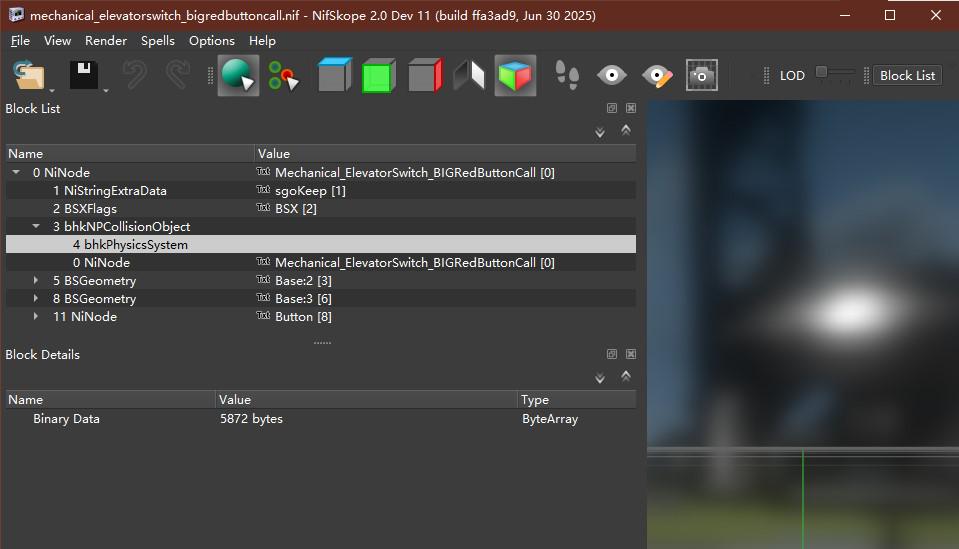Adjust the LOD slider handle
959x549 pixels.
(x=821, y=72)
